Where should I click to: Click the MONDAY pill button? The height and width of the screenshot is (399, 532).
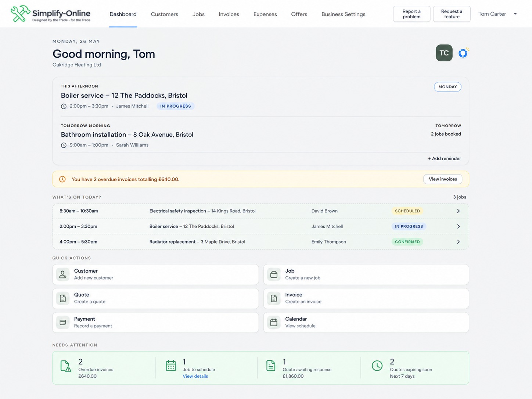(x=447, y=87)
